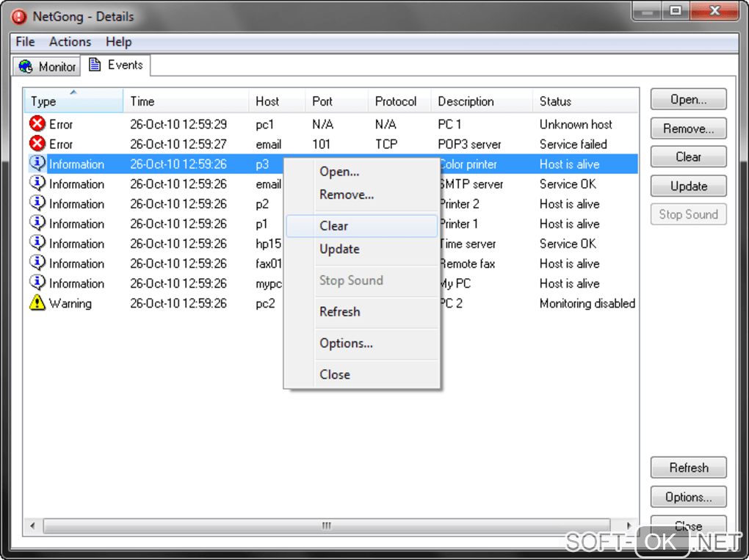Switch to the Monitor tab
This screenshot has width=749, height=560.
pyautogui.click(x=47, y=66)
